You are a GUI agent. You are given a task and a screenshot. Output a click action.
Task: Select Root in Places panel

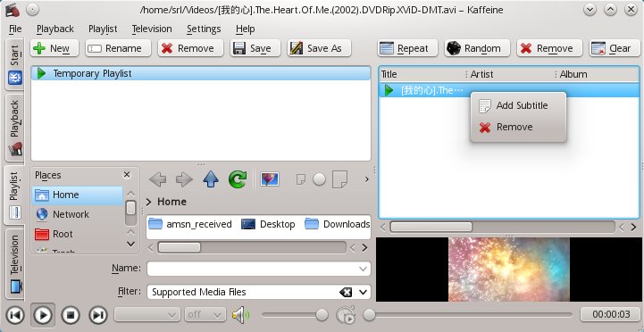coord(77,235)
